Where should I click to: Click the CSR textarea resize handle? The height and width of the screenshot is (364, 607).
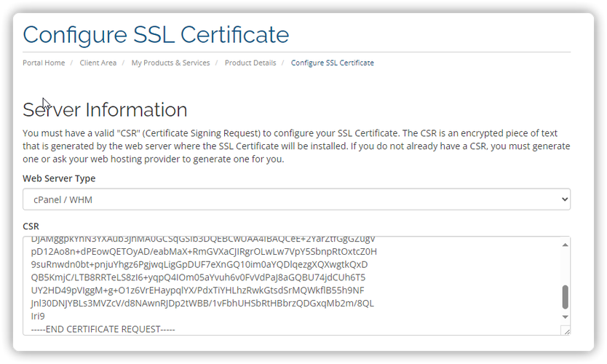pyautogui.click(x=566, y=331)
